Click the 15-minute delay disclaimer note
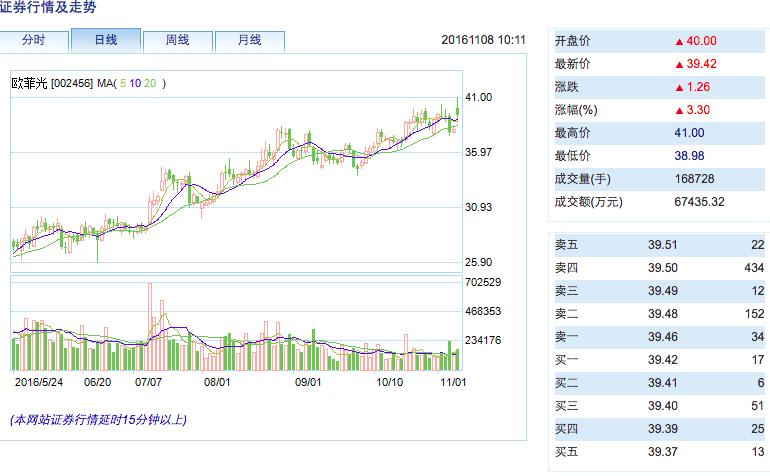 pyautogui.click(x=98, y=420)
